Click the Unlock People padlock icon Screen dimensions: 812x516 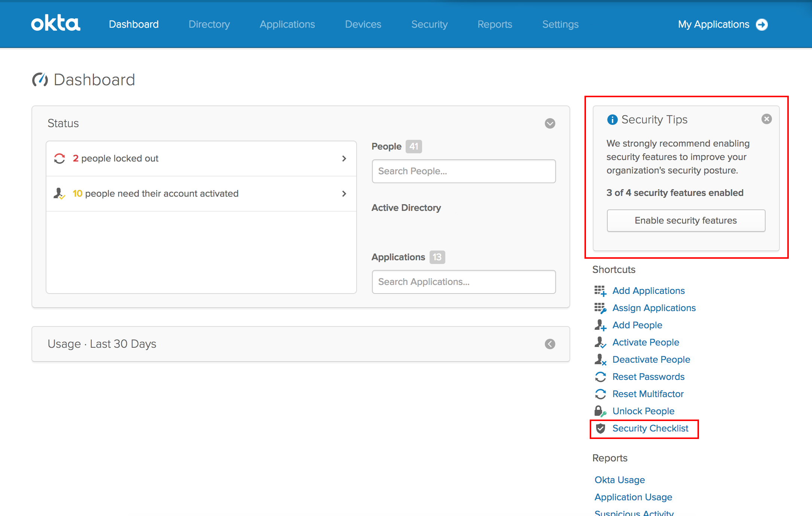tap(600, 411)
